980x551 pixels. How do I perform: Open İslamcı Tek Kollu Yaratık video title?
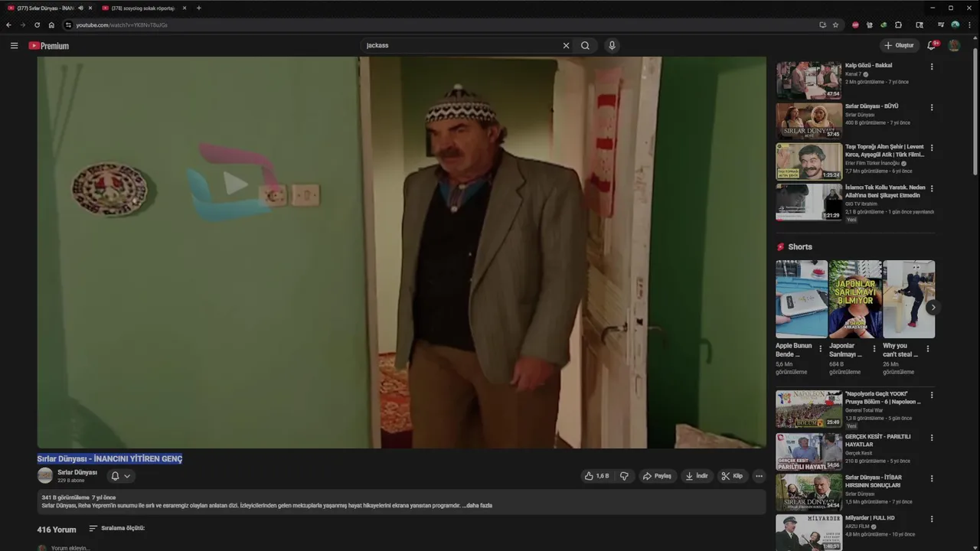885,191
